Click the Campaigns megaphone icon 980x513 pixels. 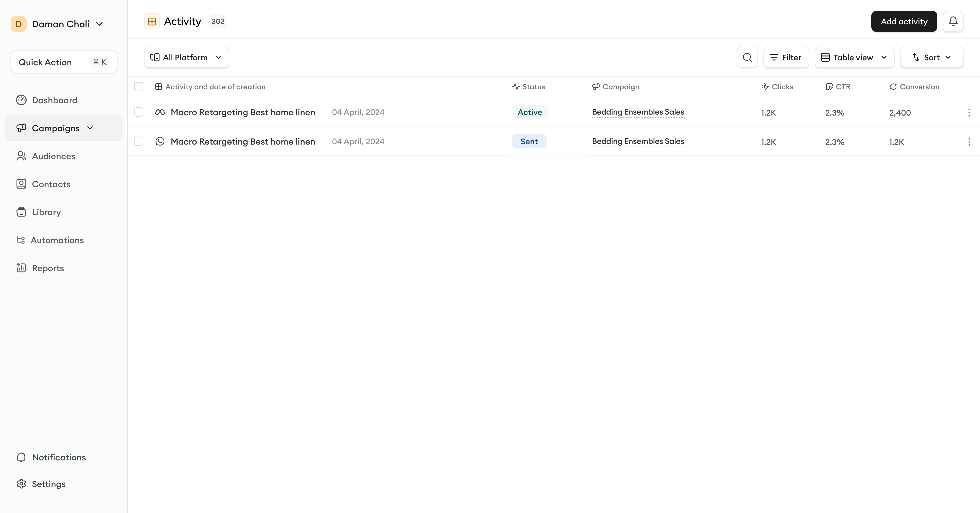click(21, 128)
